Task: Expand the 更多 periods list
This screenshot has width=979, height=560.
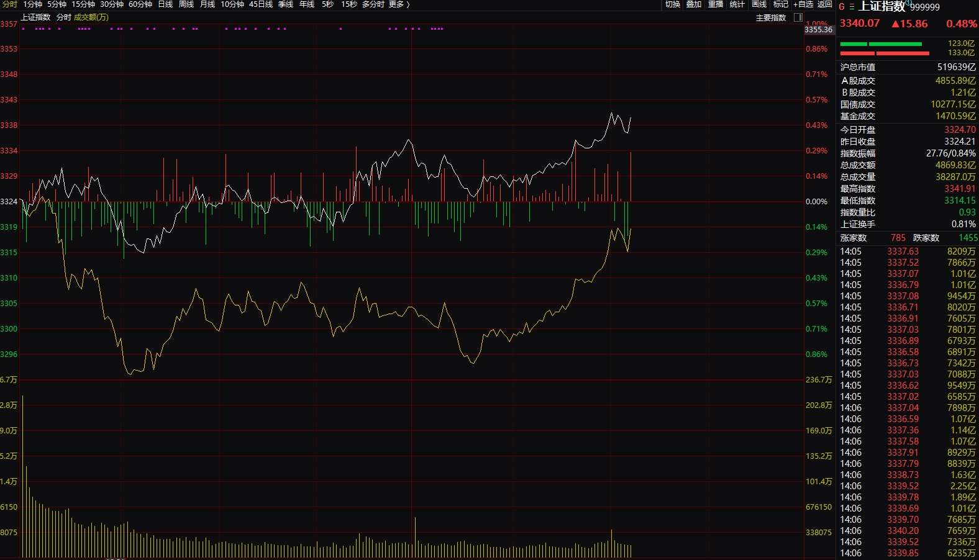Action: pyautogui.click(x=399, y=4)
